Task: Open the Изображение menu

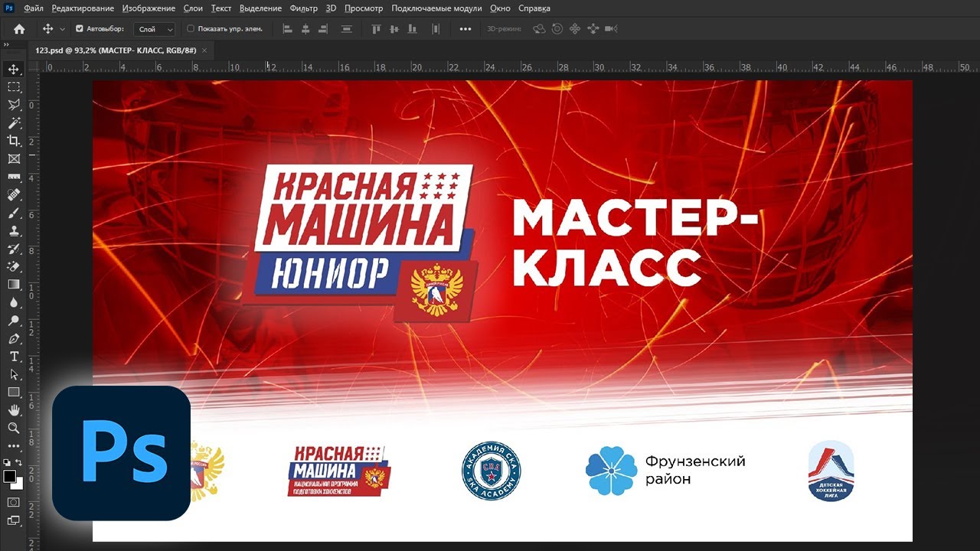Action: coord(149,8)
